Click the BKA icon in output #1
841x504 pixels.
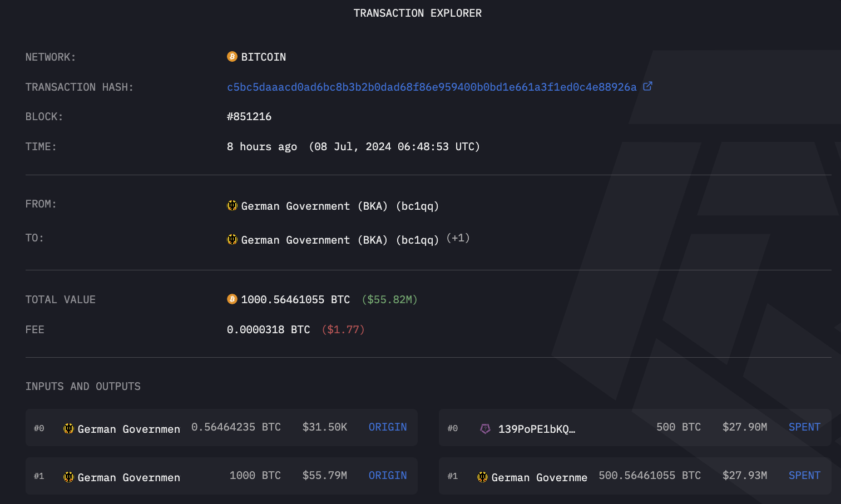[x=482, y=477]
